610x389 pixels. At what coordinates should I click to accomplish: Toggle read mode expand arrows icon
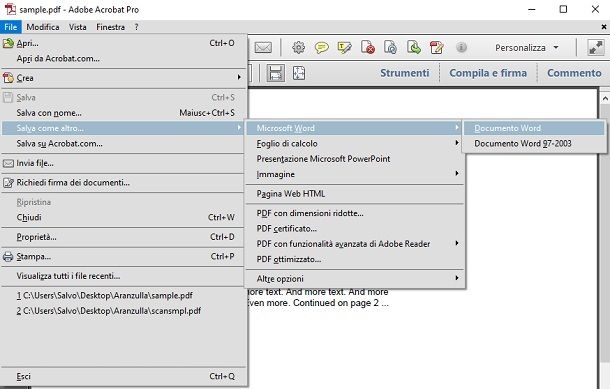click(595, 47)
